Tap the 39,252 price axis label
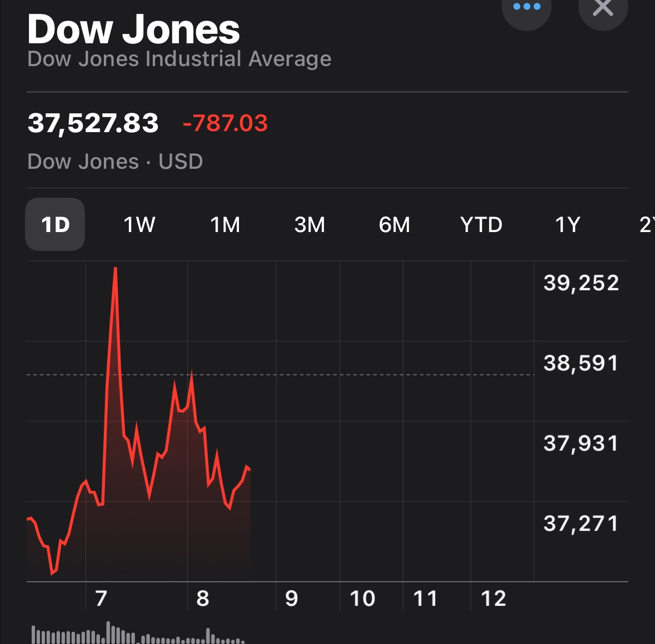Image resolution: width=655 pixels, height=644 pixels. [581, 283]
